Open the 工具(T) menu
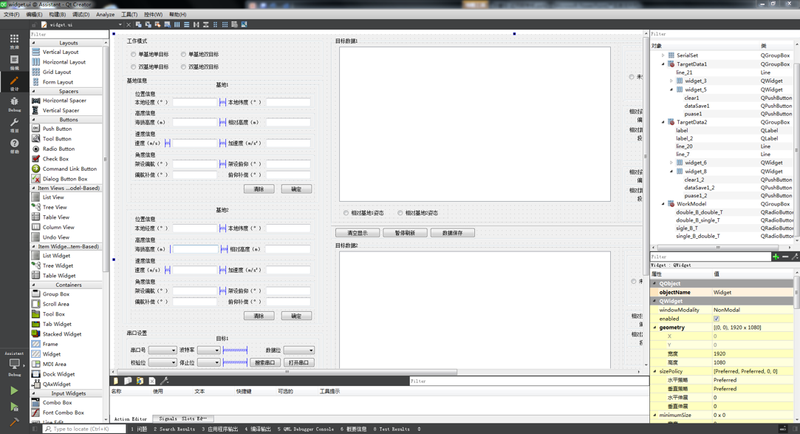The height and width of the screenshot is (434, 800). [x=129, y=15]
